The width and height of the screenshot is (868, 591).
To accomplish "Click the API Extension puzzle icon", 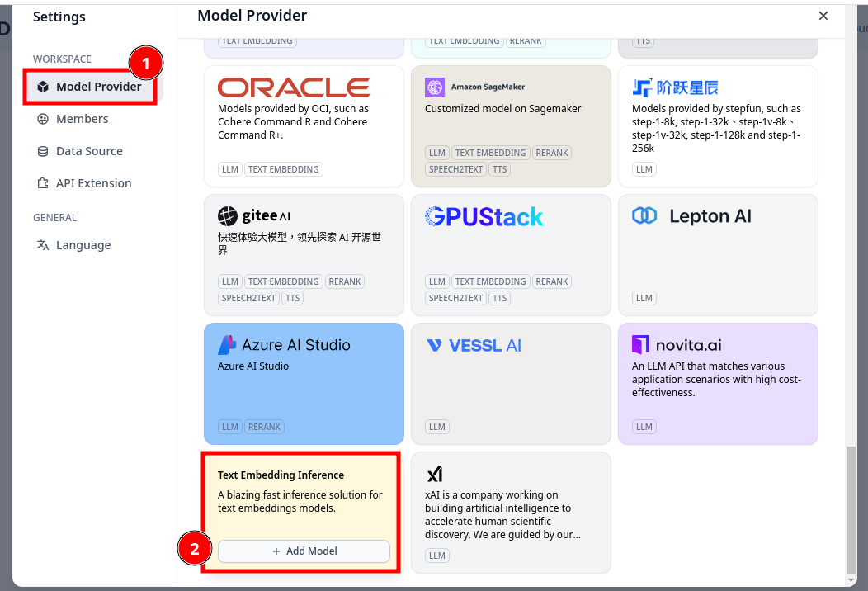I will pos(43,183).
